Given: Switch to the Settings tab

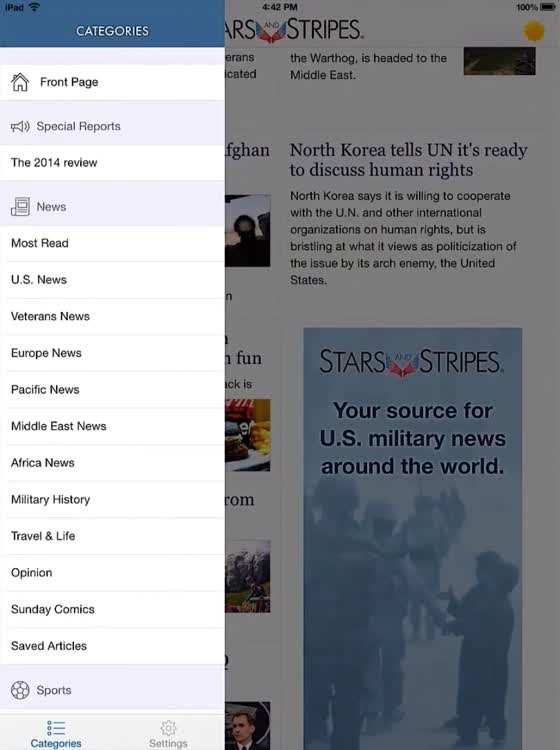Looking at the screenshot, I should 168,734.
